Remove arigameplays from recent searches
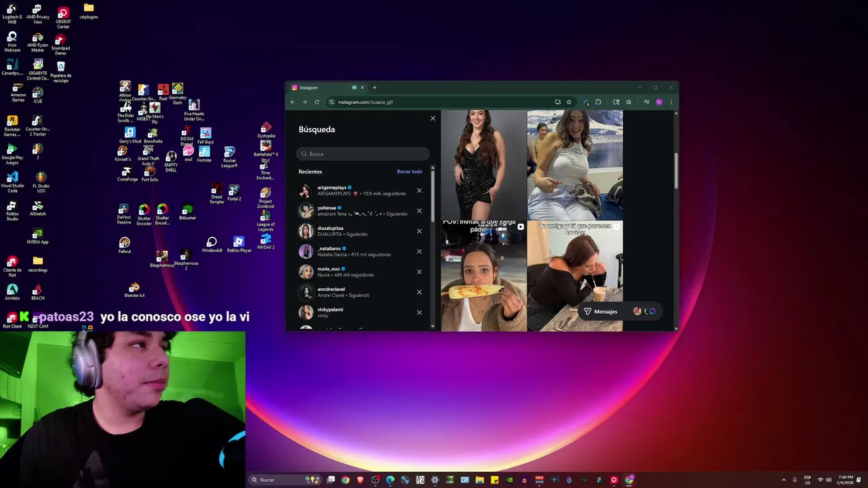The image size is (868, 488). click(x=419, y=190)
